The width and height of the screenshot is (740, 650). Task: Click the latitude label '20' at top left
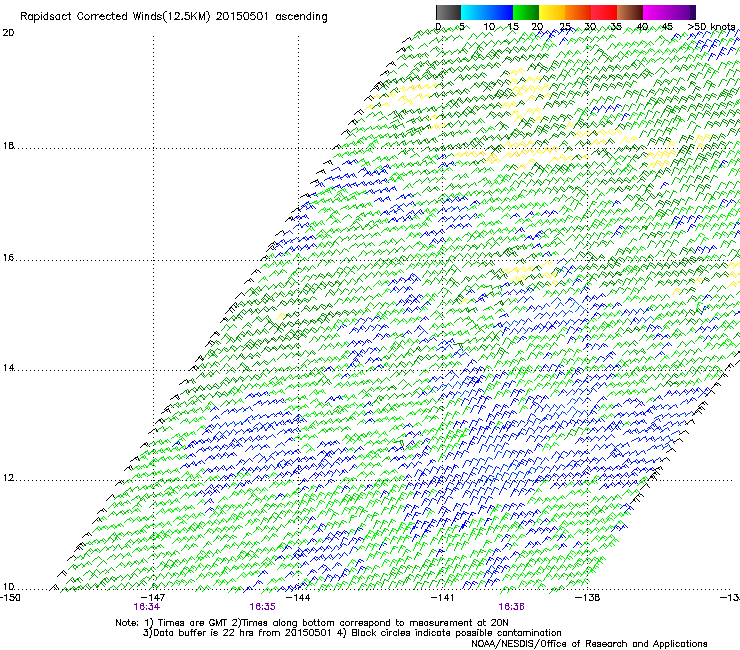click(8, 33)
